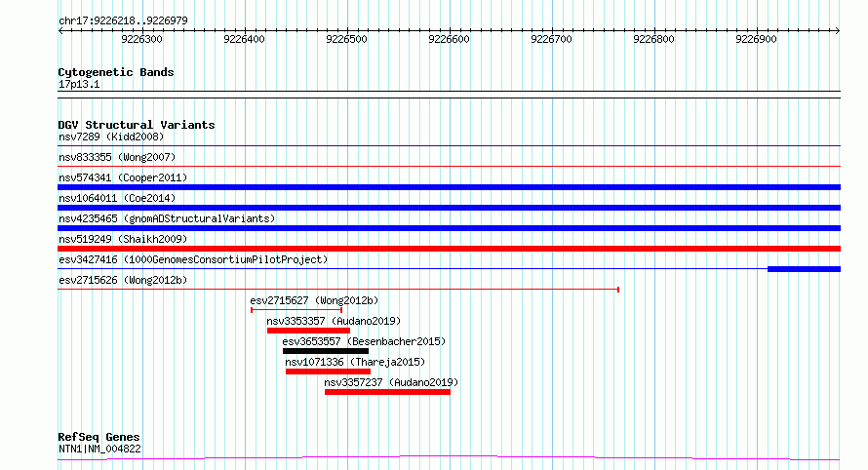The height and width of the screenshot is (470, 868).
Task: Click the 9226900 ruler tick label
Action: coord(756,39)
